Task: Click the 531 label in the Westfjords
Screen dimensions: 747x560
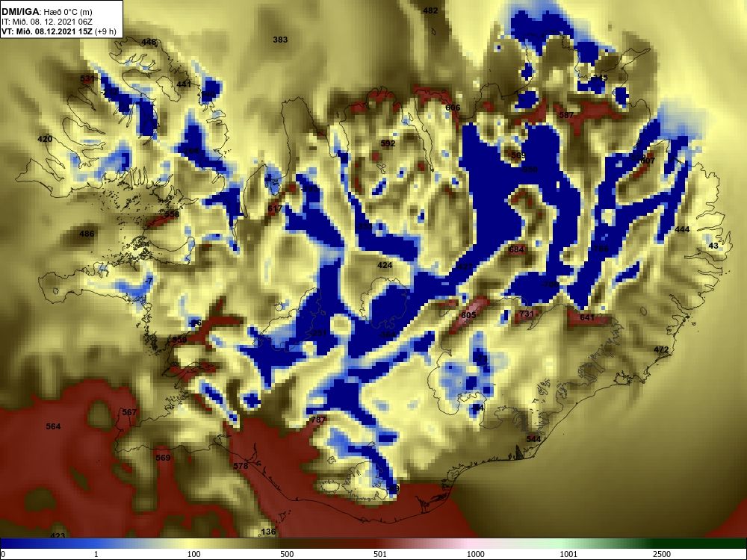Action: [87, 78]
